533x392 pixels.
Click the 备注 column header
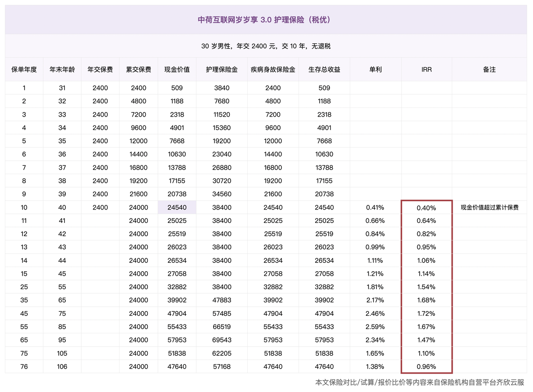click(x=489, y=70)
